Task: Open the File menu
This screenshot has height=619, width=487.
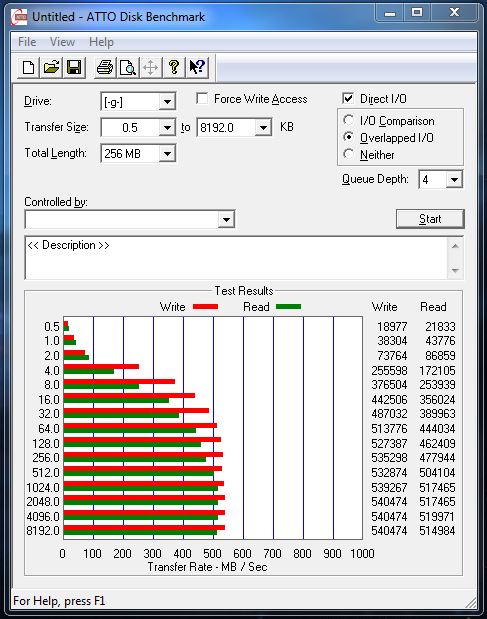Action: [x=27, y=42]
